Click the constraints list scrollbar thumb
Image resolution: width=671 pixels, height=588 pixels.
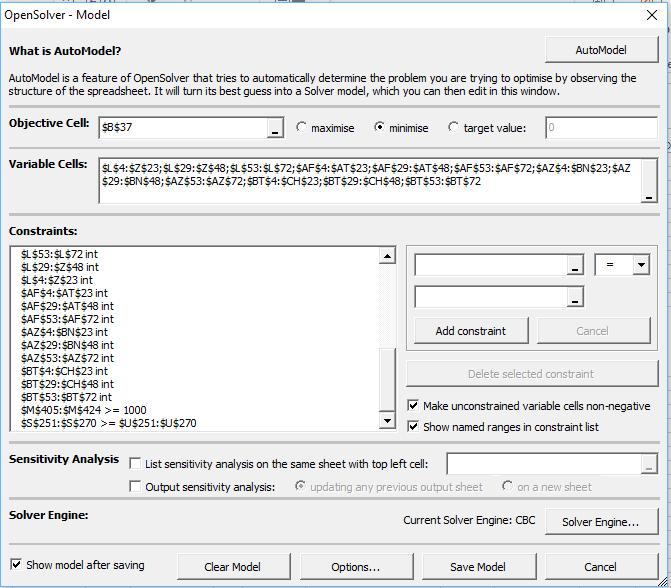click(387, 380)
